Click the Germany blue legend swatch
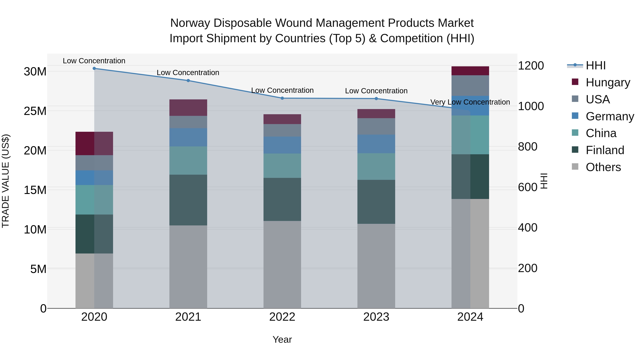Image resolution: width=644 pixels, height=362 pixels. (x=575, y=116)
